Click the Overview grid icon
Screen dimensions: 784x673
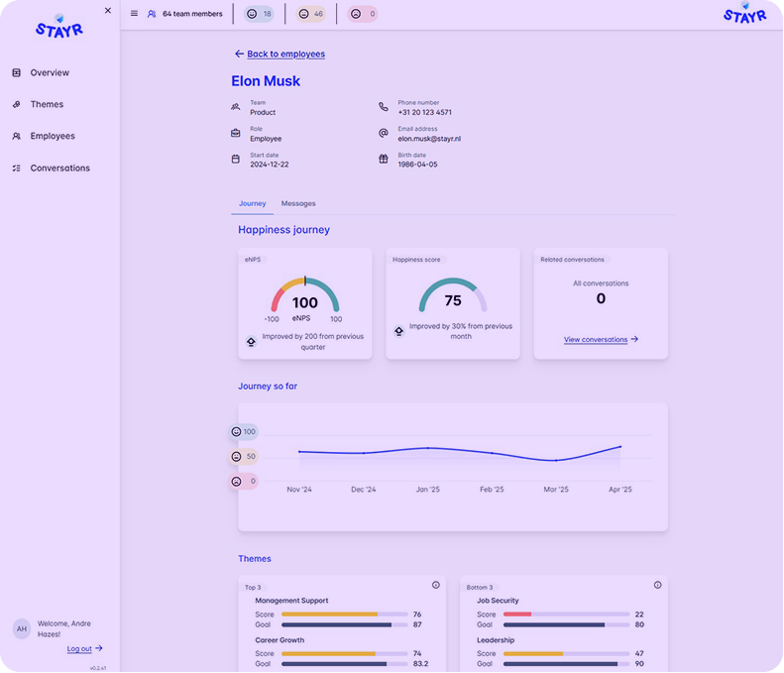(17, 72)
